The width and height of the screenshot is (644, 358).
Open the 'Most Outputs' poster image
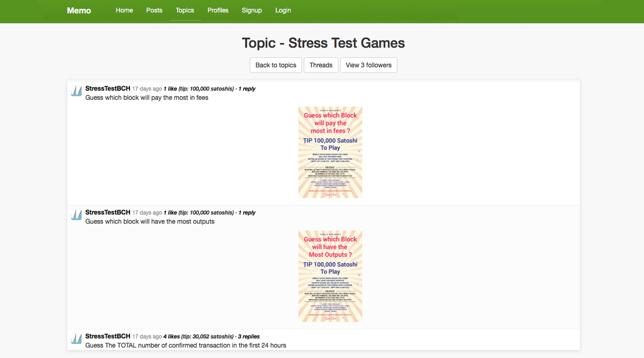click(330, 276)
